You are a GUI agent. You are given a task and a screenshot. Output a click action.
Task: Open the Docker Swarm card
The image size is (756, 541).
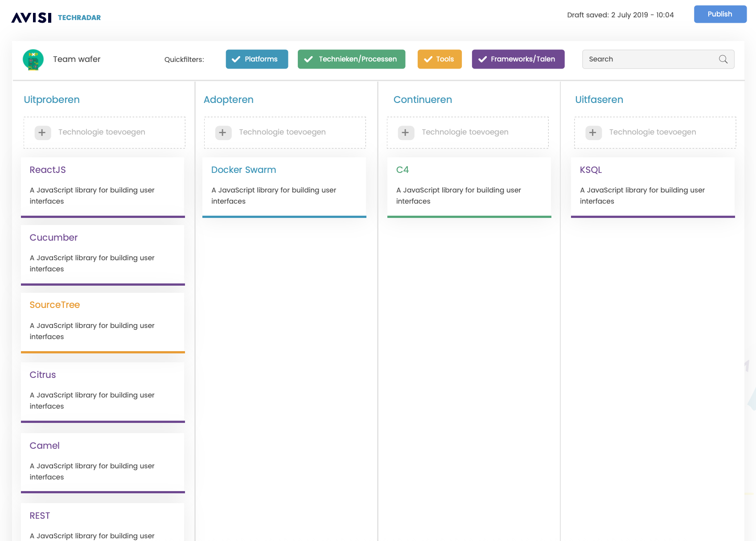tap(284, 186)
